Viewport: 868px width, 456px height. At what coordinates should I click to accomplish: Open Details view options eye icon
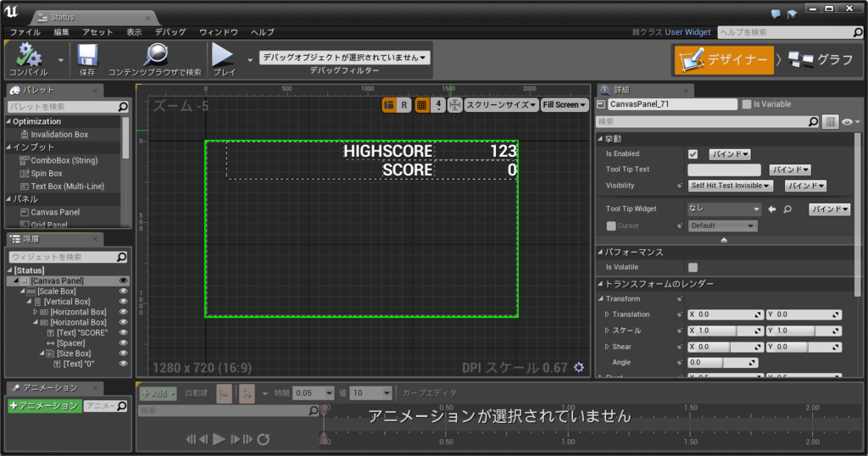coord(850,122)
